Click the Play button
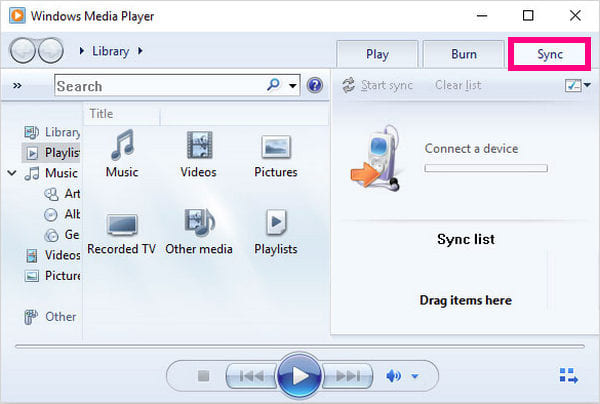The image size is (600, 404). point(299,376)
